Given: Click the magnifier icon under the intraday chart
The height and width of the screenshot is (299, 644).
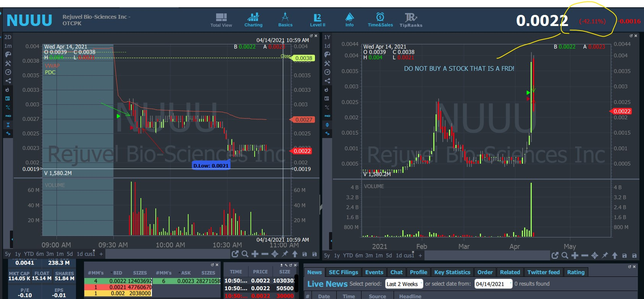Looking at the screenshot, I should [245, 254].
